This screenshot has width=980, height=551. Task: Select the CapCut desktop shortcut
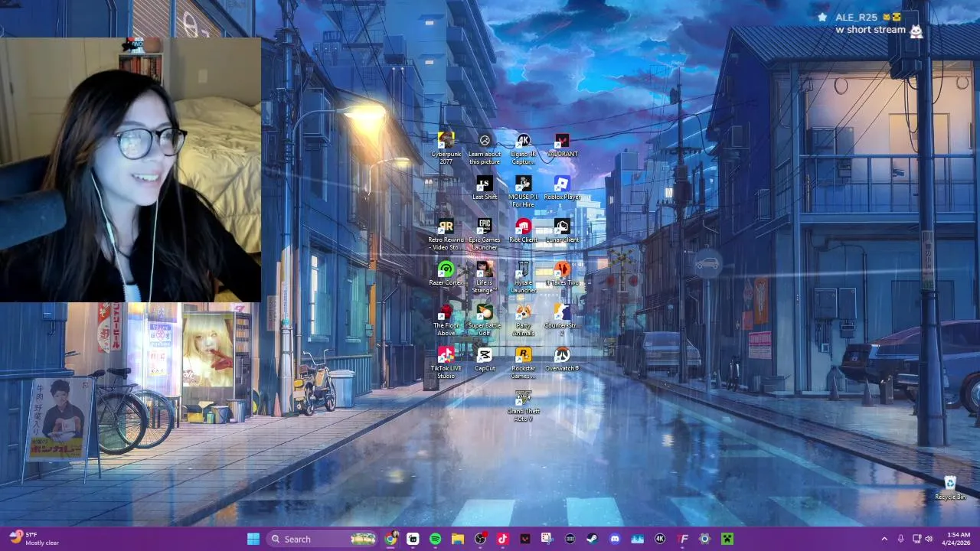[x=485, y=359]
